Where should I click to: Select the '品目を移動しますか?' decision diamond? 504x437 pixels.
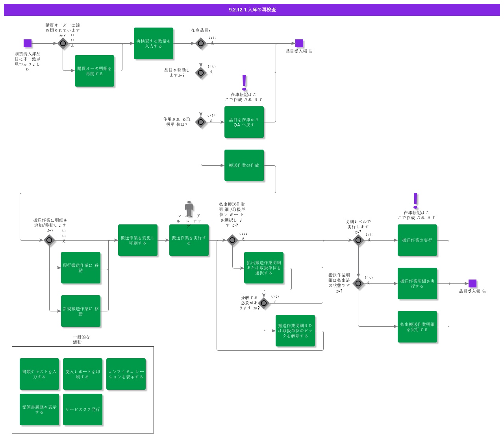point(201,73)
